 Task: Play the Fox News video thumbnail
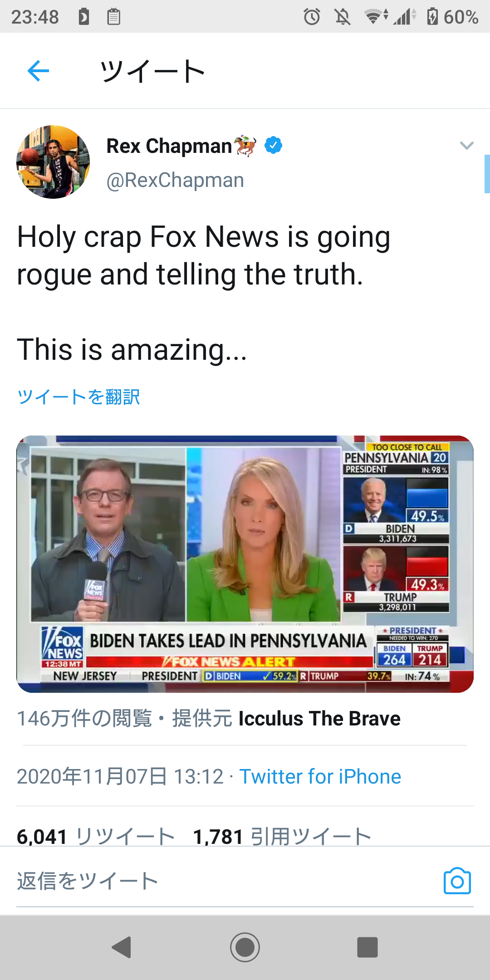[x=245, y=564]
